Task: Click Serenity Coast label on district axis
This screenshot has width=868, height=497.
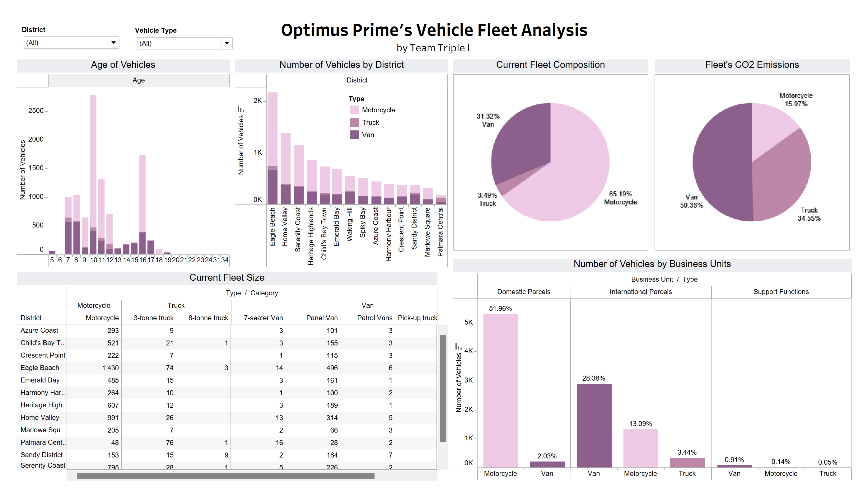Action: (298, 230)
